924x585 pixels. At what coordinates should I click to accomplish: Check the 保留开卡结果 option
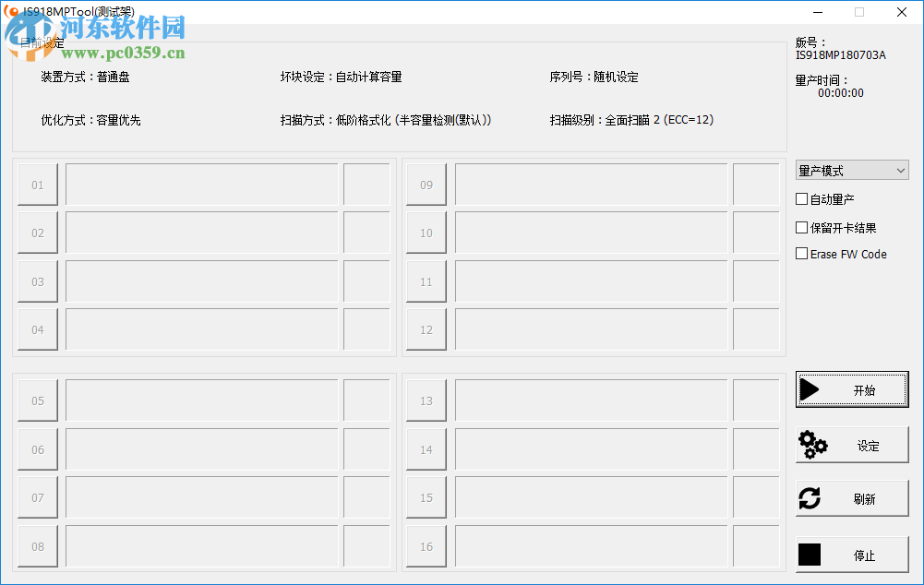tap(801, 227)
